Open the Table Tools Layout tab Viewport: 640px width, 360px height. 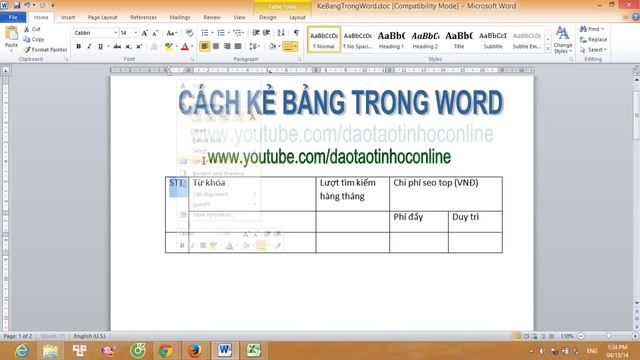point(297,18)
